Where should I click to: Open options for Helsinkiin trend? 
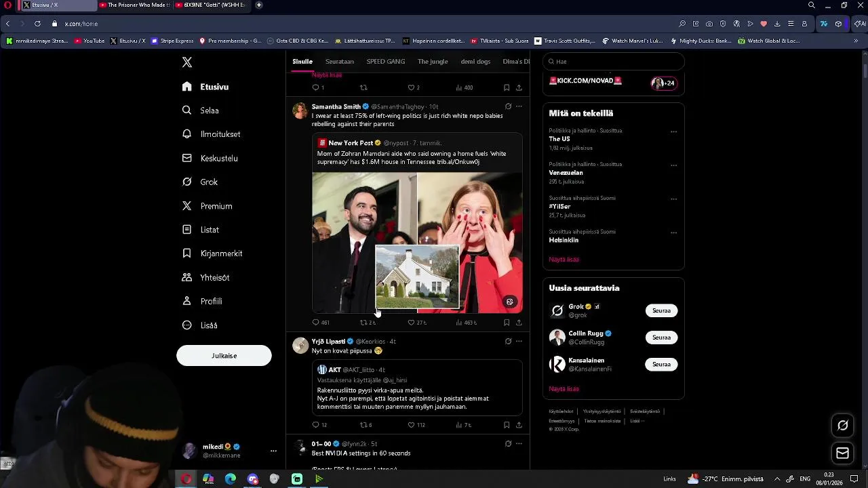point(673,232)
